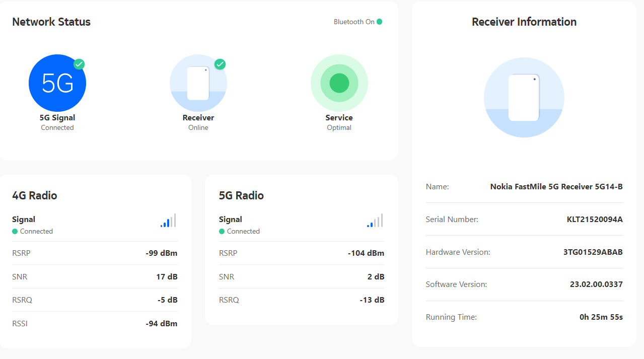This screenshot has width=644, height=359.
Task: Click the hardware version 3TG01529ABAB
Action: 593,252
